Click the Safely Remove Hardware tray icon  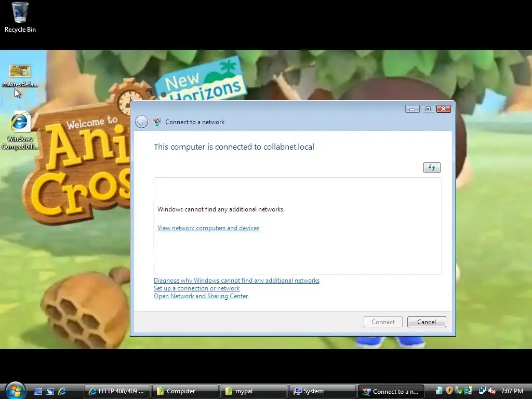tap(458, 391)
